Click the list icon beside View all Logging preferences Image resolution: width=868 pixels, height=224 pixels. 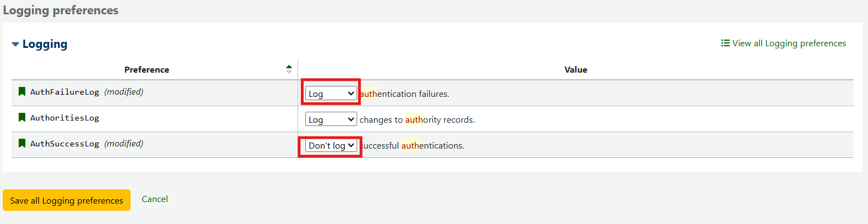click(725, 43)
